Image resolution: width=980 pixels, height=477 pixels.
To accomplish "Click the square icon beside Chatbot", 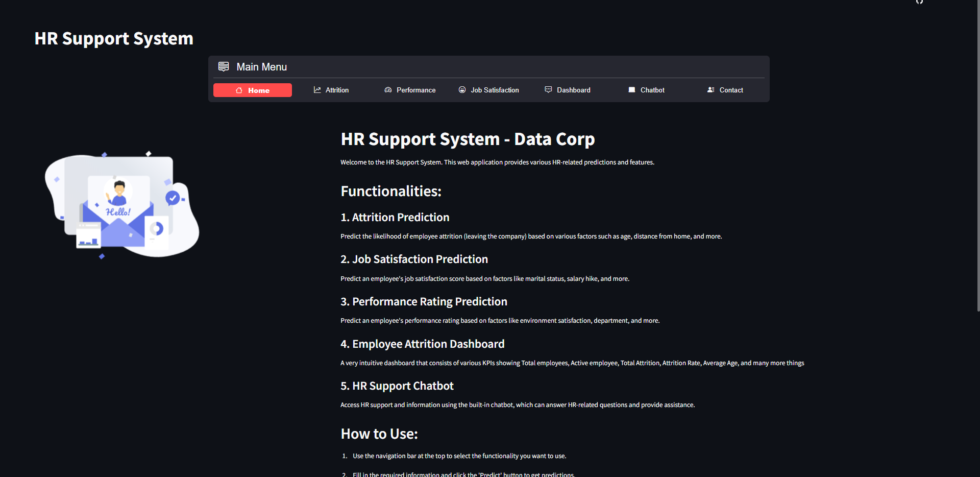I will point(631,89).
